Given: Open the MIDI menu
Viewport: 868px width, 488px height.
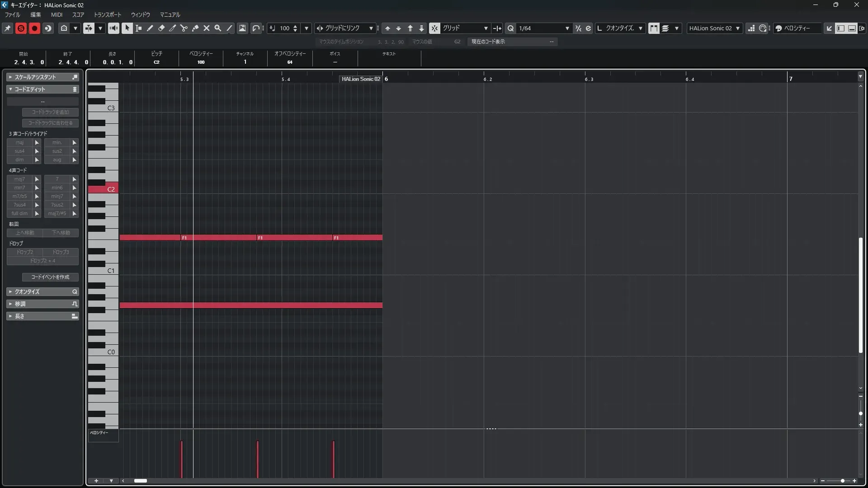Looking at the screenshot, I should [x=57, y=14].
